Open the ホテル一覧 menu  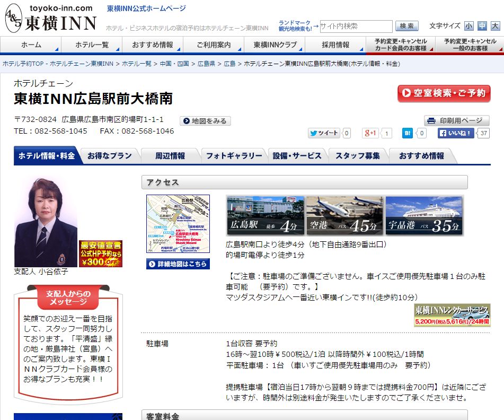point(92,45)
